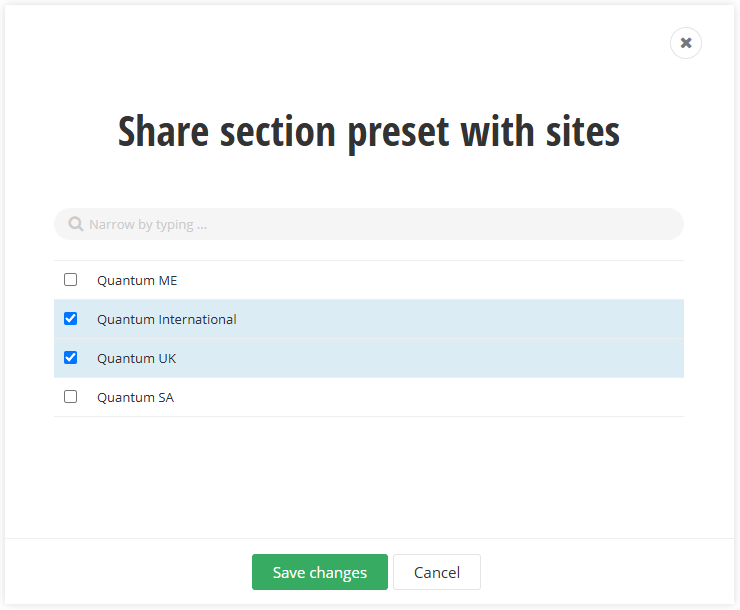Close the share preset dialog
Screen dimensions: 740x610
[686, 43]
